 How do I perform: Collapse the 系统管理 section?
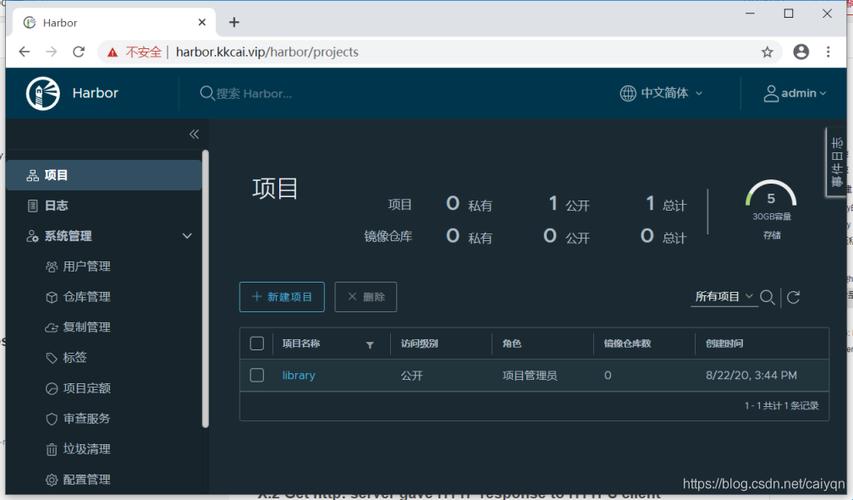(187, 236)
